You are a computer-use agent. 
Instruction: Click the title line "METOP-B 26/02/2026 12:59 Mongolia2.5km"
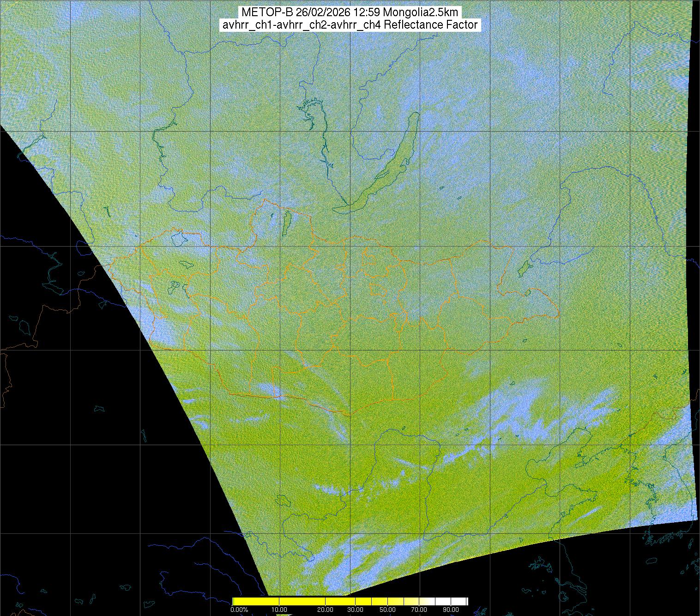350,12
